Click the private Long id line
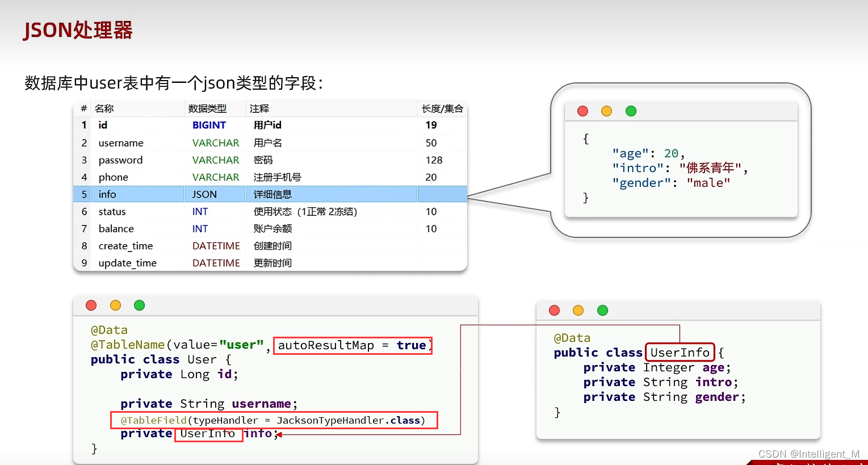The width and height of the screenshot is (868, 465). (x=179, y=374)
